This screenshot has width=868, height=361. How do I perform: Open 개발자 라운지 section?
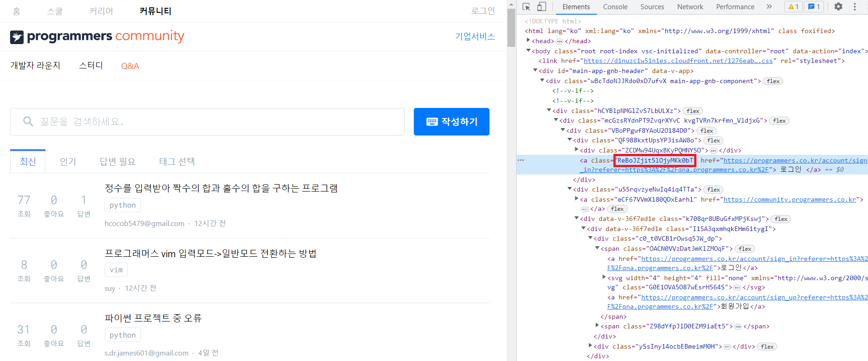[x=35, y=66]
